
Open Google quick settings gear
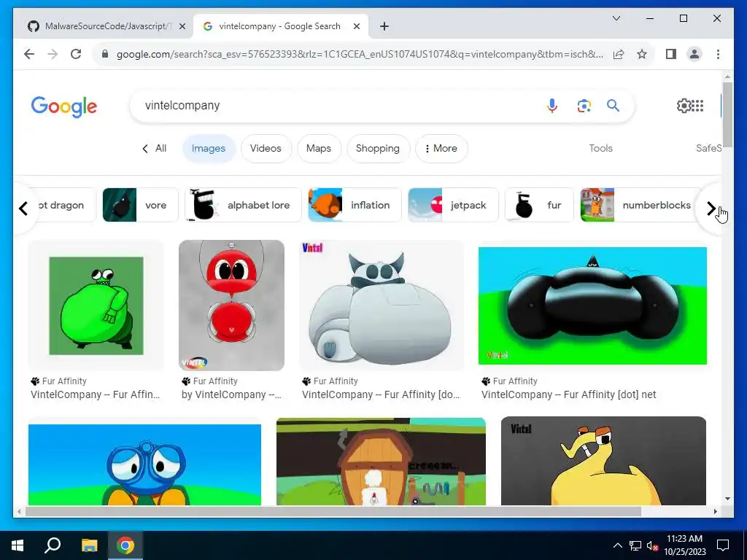pos(684,106)
